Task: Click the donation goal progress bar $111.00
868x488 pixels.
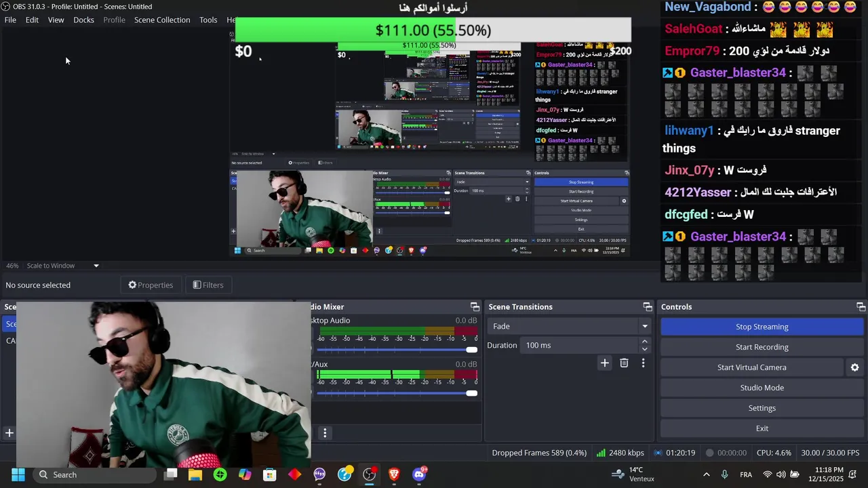Action: click(433, 30)
